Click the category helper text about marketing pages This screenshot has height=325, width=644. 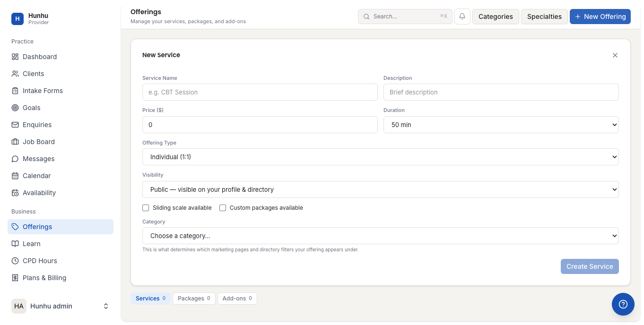(251, 249)
